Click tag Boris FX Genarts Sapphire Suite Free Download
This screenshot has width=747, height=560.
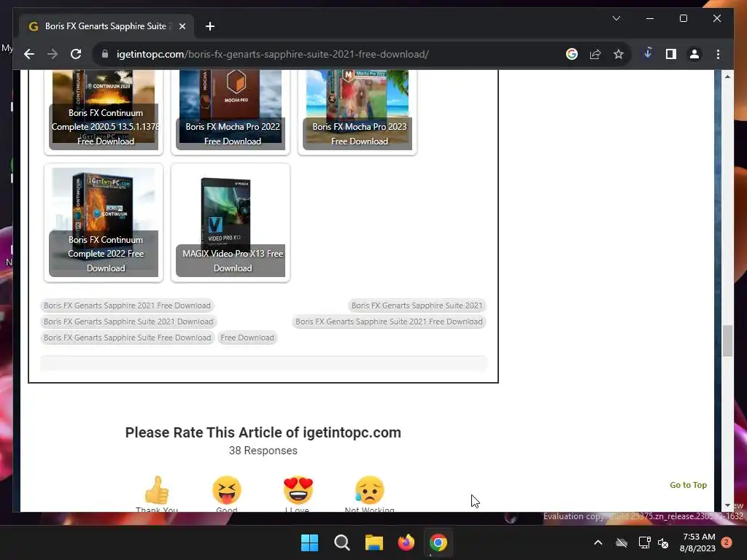127,338
